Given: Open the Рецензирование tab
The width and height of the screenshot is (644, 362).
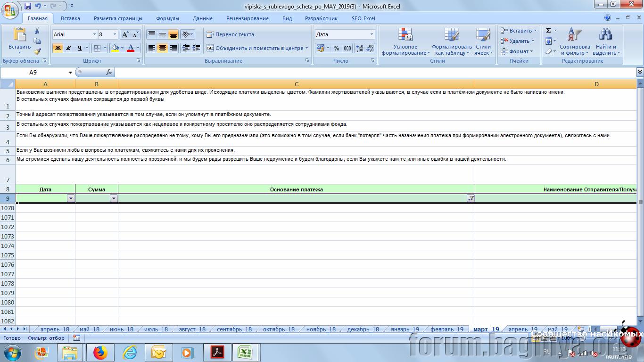Looking at the screenshot, I should coord(247,18).
